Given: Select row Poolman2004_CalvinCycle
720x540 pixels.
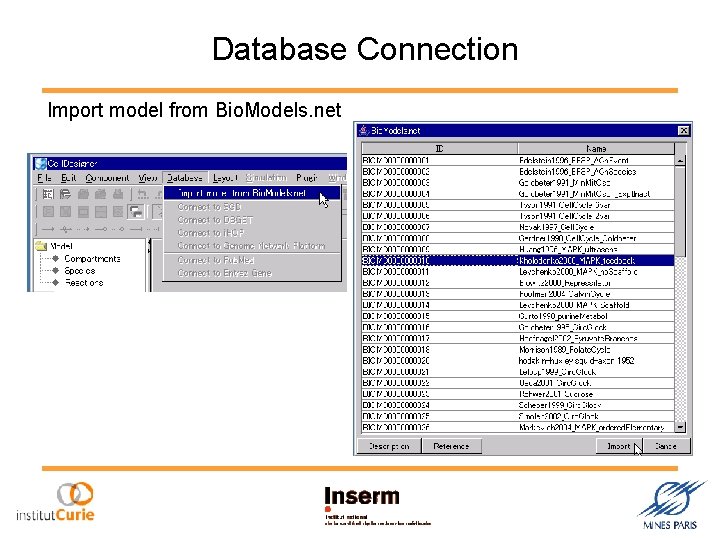Looking at the screenshot, I should 518,294.
